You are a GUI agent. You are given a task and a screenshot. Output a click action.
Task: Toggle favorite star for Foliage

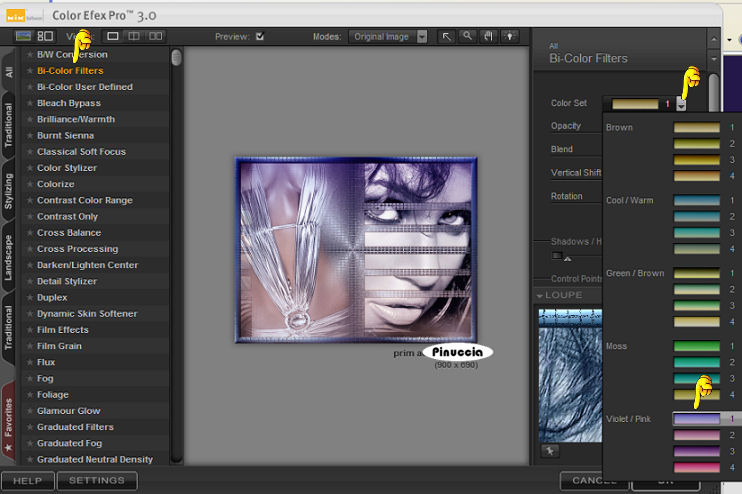click(x=30, y=395)
